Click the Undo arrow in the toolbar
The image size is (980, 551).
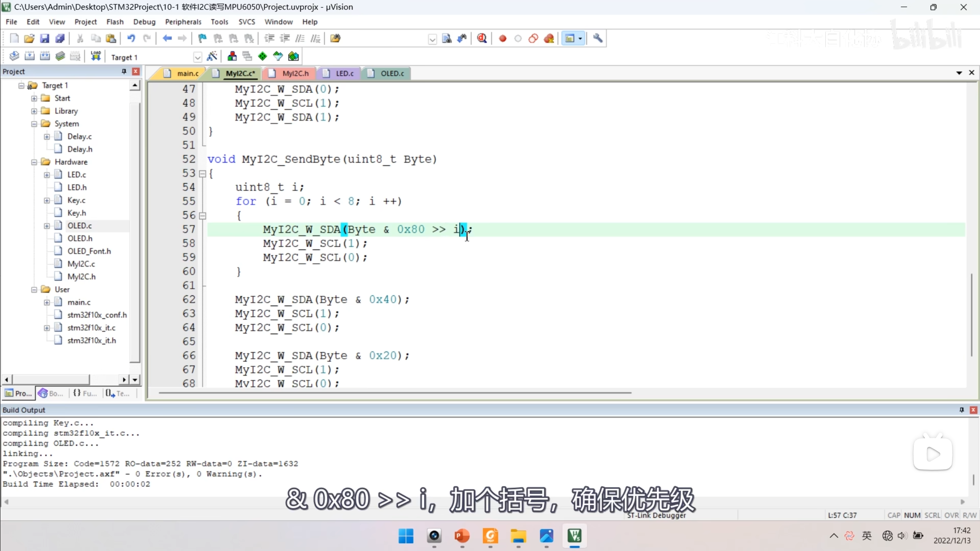tap(131, 38)
